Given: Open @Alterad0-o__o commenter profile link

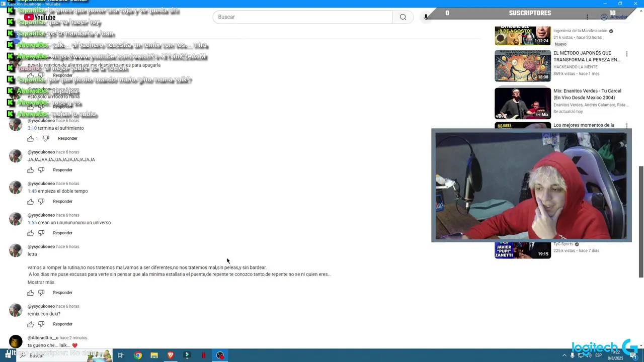Looking at the screenshot, I should [x=43, y=338].
